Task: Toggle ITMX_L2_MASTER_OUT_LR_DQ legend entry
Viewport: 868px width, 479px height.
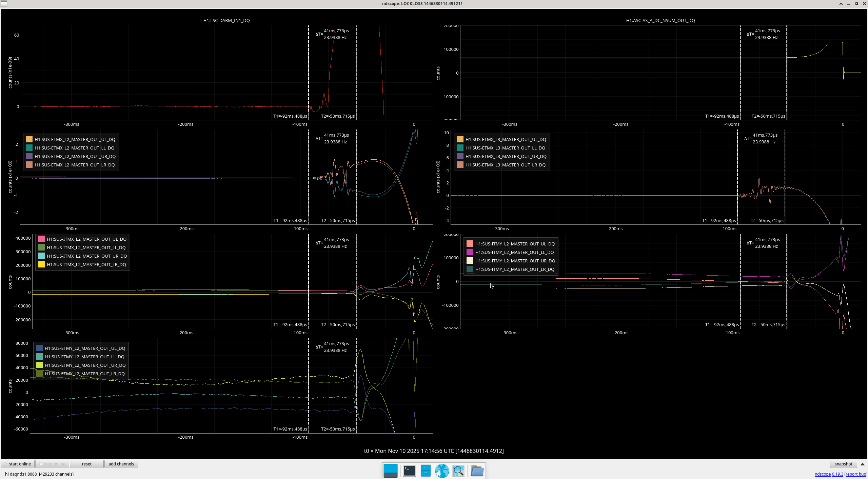Action: pyautogui.click(x=86, y=264)
